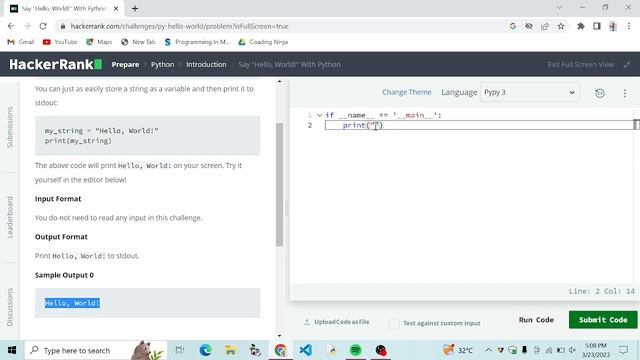Click scroll up arrow of description pane
This screenshot has width=640, height=360.
pos(280,82)
